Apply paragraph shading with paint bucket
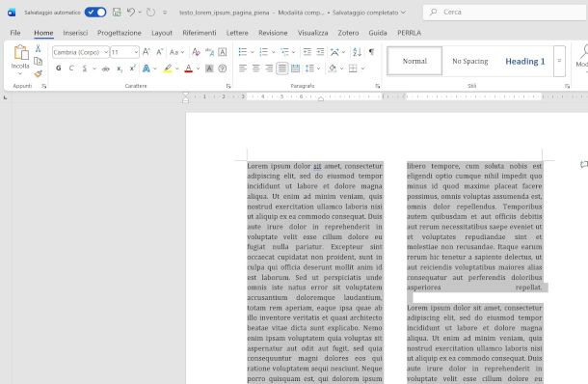 pos(333,69)
